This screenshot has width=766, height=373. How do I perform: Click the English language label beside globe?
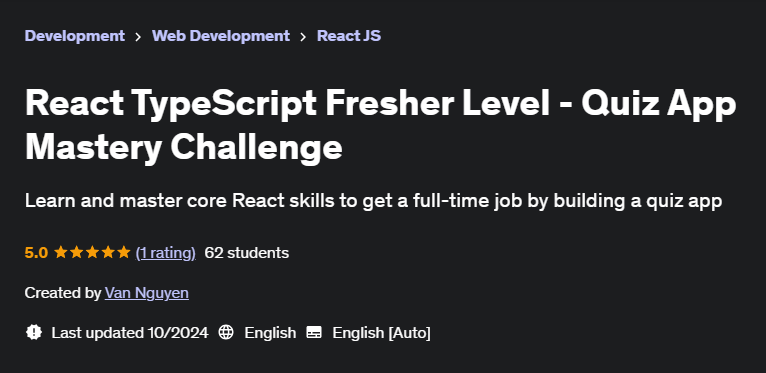pos(270,333)
